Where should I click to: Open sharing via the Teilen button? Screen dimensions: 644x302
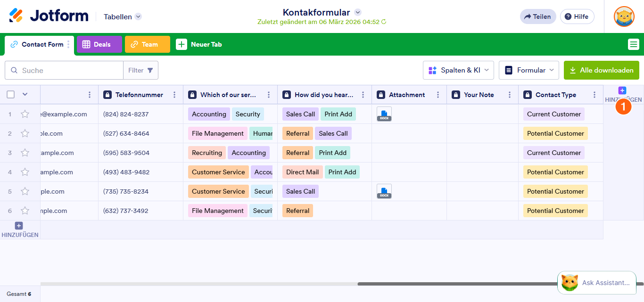pos(538,16)
